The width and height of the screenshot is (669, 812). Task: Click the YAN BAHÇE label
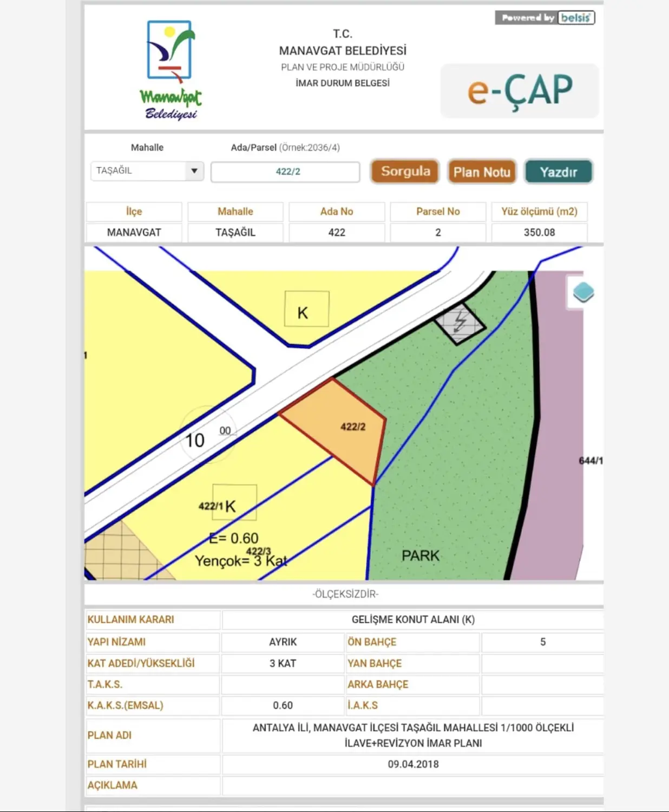coord(375,663)
